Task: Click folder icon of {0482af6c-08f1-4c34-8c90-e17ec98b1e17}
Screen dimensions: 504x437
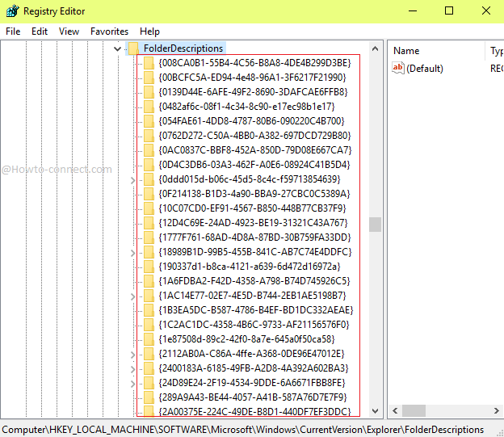Action: pos(149,107)
